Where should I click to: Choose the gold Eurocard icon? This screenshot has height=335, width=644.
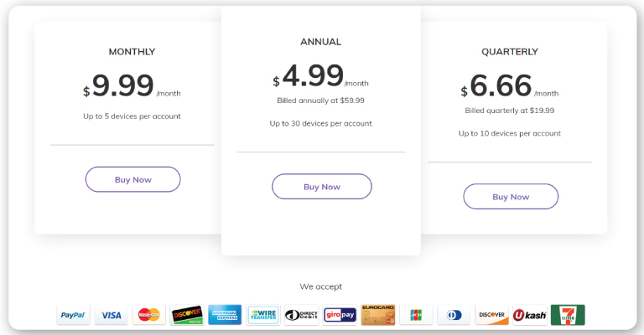tap(378, 315)
